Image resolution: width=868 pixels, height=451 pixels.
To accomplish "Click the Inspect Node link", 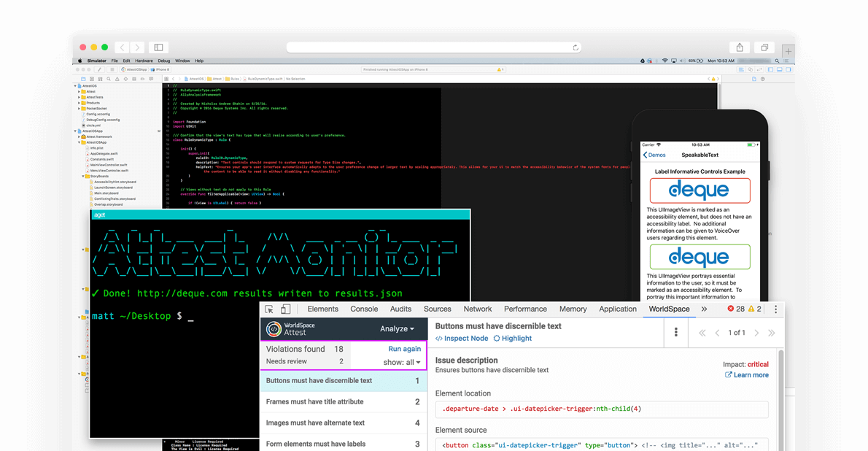I will pyautogui.click(x=465, y=338).
